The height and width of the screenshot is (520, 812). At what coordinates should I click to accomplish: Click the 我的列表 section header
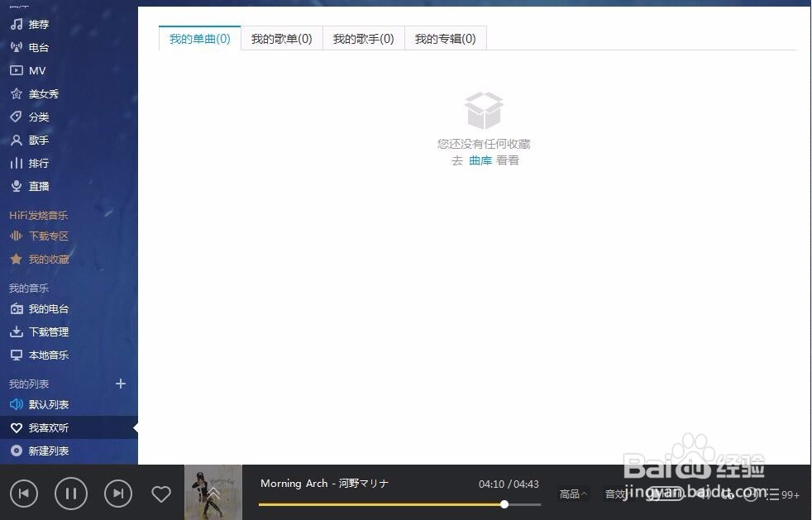(x=29, y=384)
